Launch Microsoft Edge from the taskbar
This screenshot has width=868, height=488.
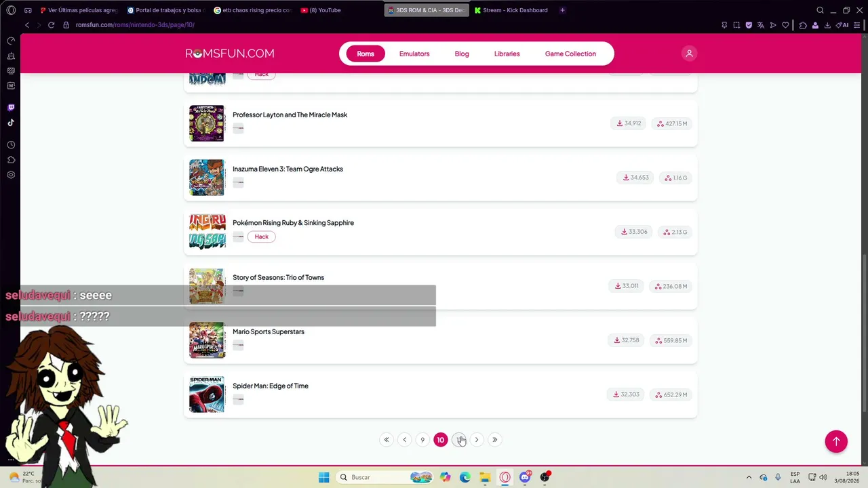(x=465, y=477)
